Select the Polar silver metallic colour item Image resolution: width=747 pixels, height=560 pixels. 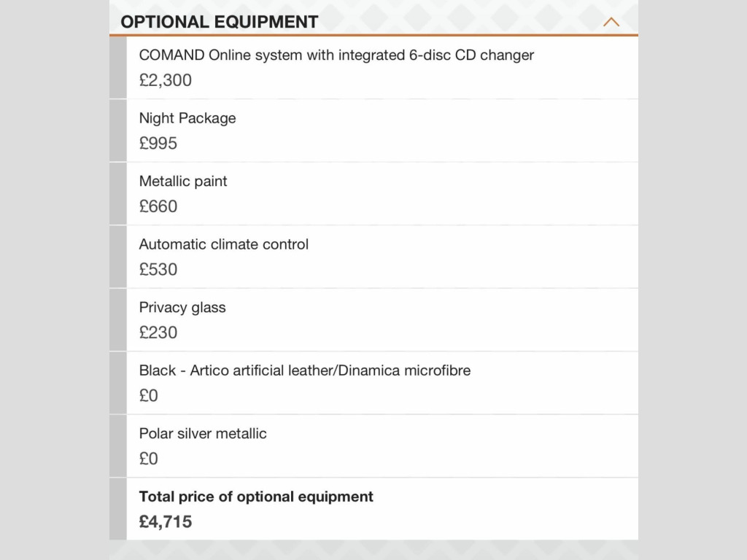(x=203, y=433)
